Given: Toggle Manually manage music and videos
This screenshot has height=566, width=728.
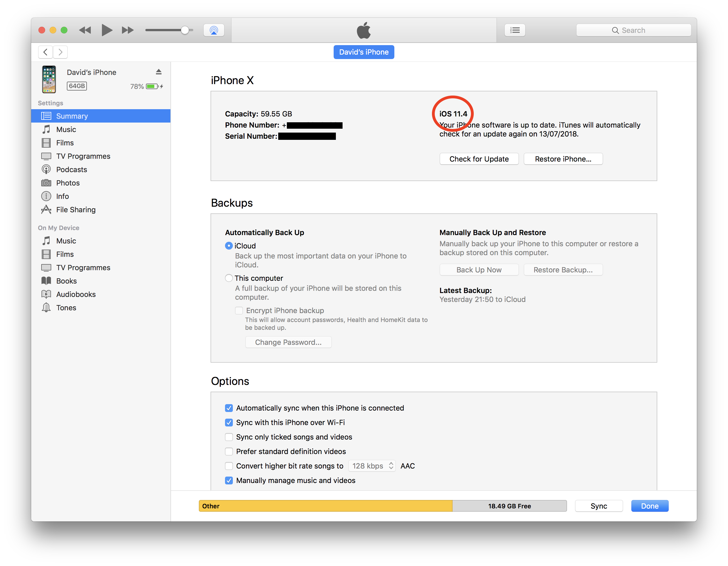Looking at the screenshot, I should [x=229, y=480].
